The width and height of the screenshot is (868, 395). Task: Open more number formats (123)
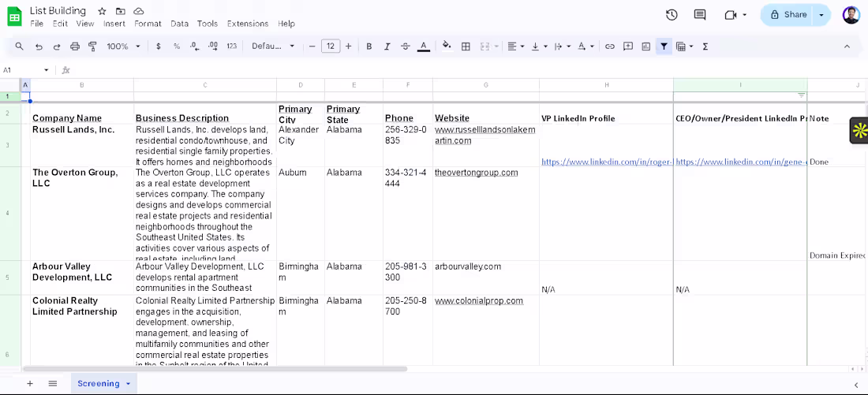[x=232, y=47]
